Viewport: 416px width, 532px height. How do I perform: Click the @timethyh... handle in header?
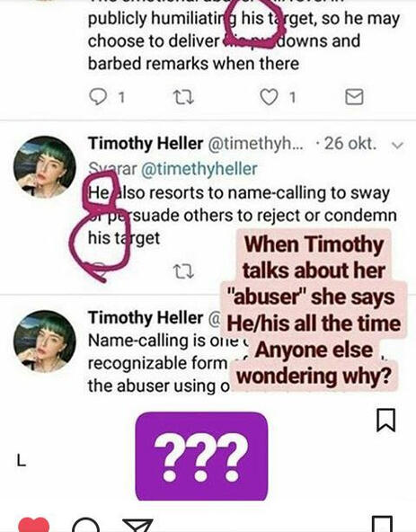[x=257, y=144]
